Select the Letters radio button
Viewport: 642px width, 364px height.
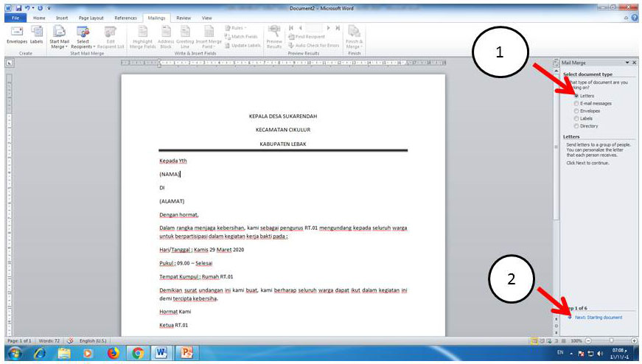click(576, 96)
